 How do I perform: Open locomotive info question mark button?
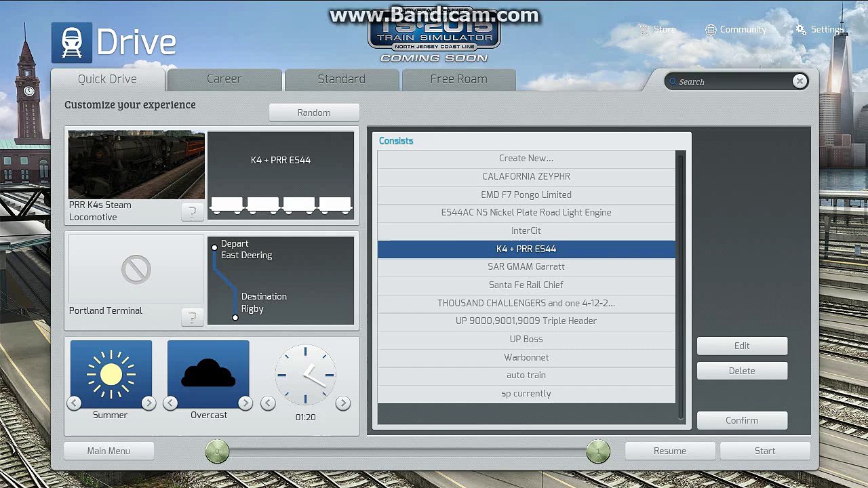[x=192, y=212]
